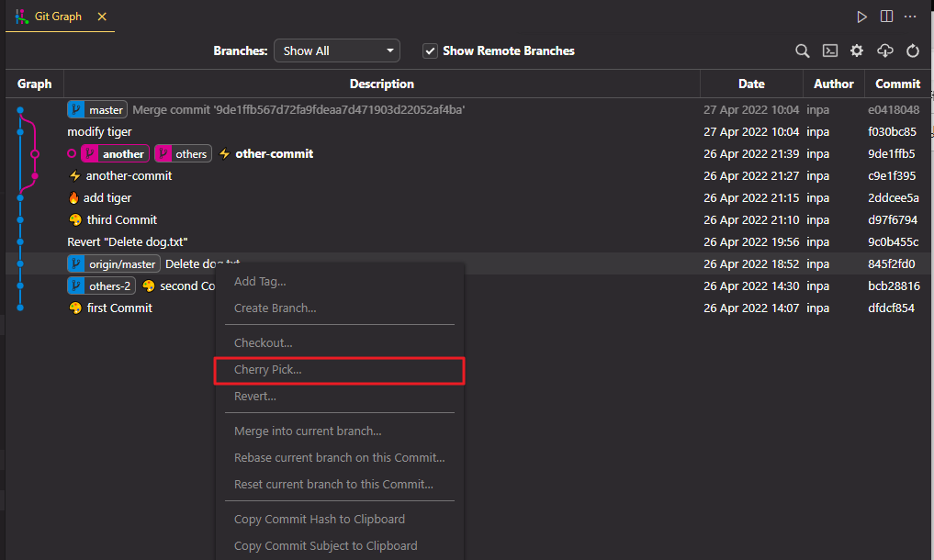The height and width of the screenshot is (560, 934).
Task: Choose Copy Commit Subject to Clipboard
Action: pos(340,545)
